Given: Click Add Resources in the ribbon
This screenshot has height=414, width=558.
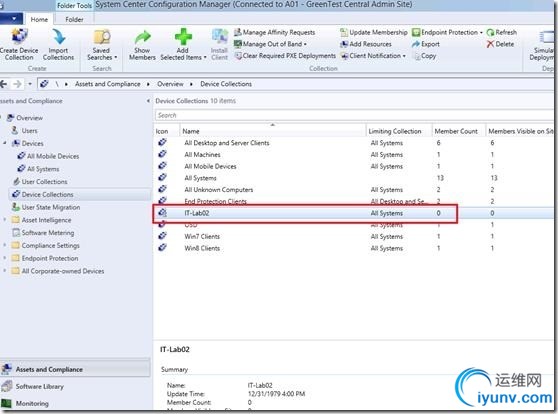Looking at the screenshot, I should (366, 44).
